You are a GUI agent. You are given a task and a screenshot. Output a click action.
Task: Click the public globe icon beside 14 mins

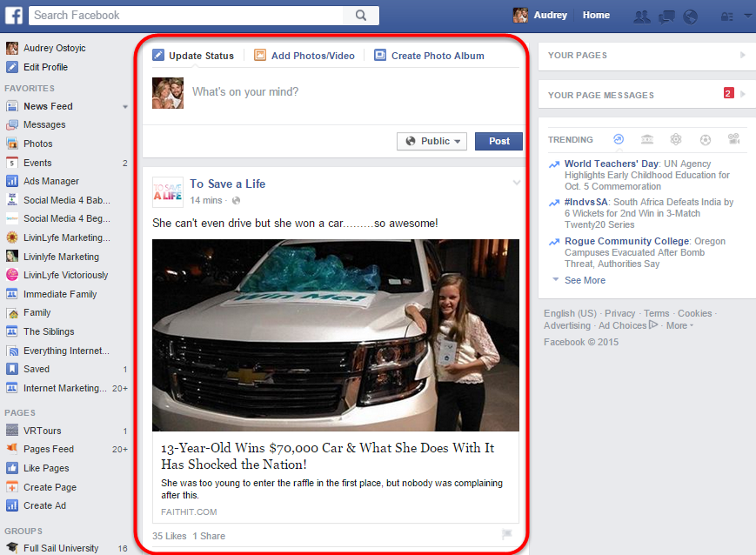pyautogui.click(x=236, y=201)
